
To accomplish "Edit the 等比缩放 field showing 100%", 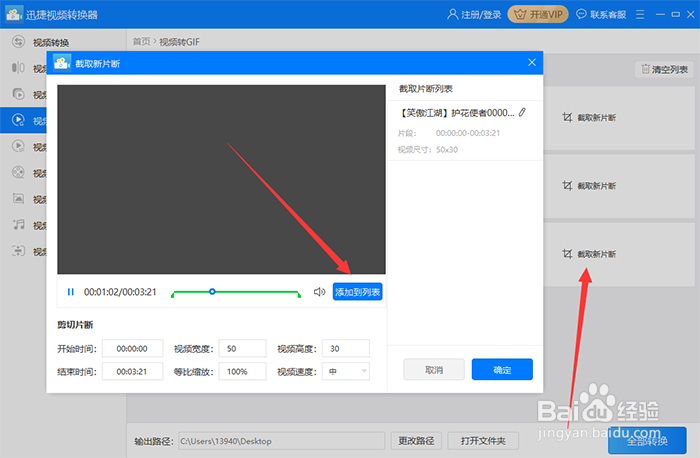I will pos(242,371).
